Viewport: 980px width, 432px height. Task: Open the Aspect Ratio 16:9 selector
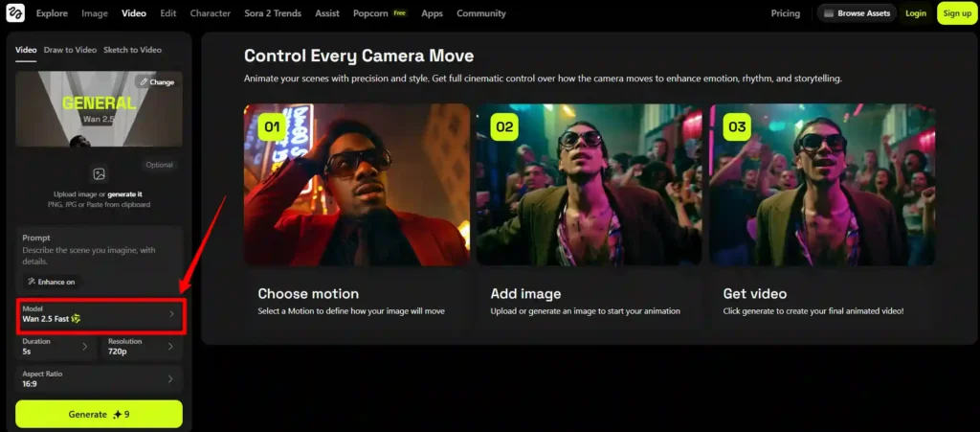click(x=99, y=378)
